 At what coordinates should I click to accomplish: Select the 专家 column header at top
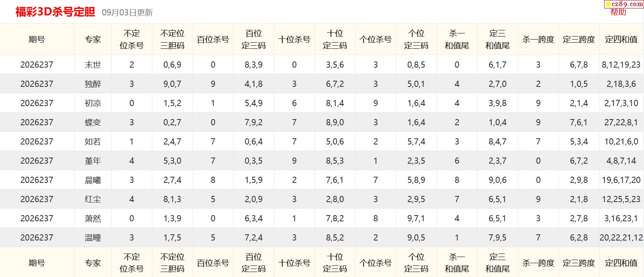93,39
